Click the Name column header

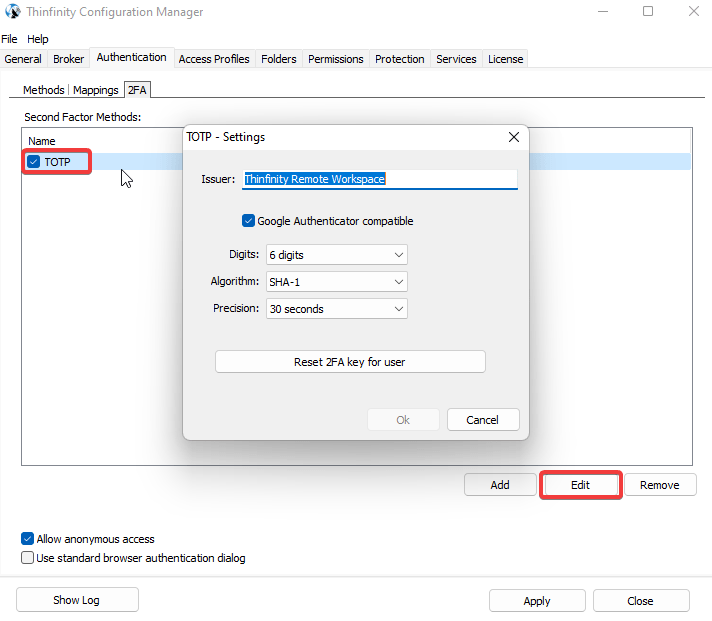[x=42, y=141]
